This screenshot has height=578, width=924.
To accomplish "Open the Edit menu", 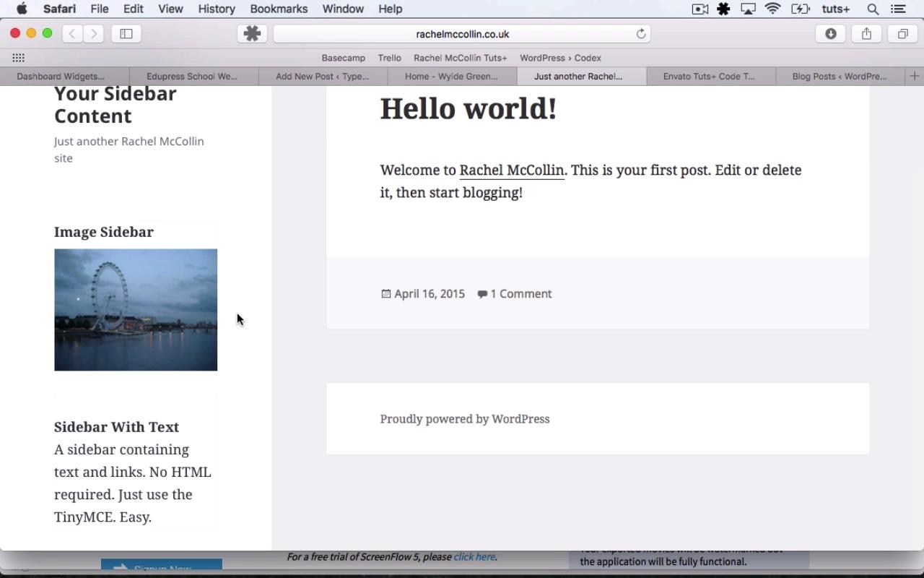I will [133, 9].
